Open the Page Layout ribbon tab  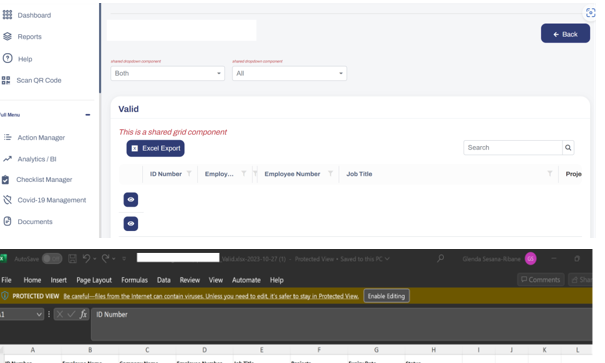point(94,280)
